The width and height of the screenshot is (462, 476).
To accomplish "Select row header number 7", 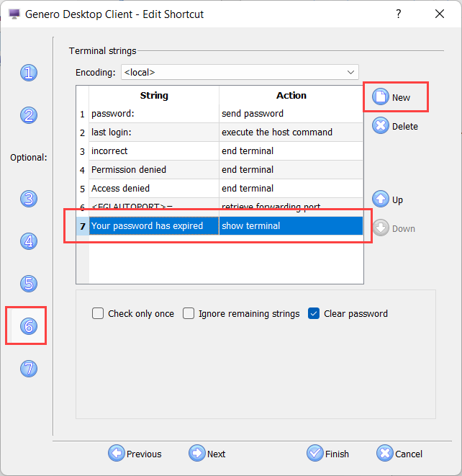I will (x=83, y=226).
